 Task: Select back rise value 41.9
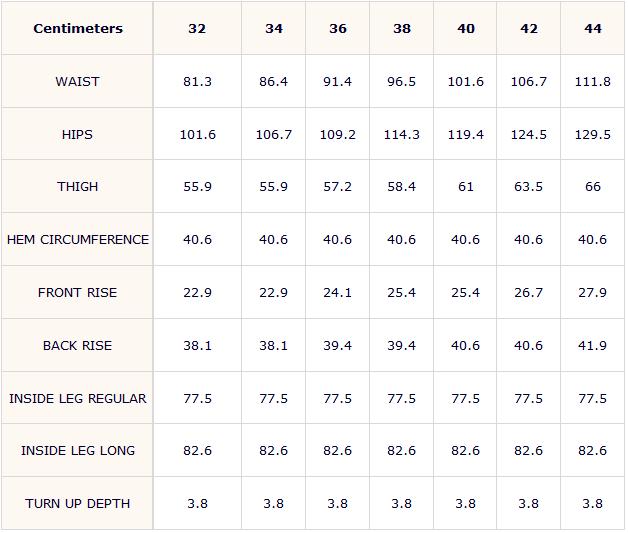point(592,345)
